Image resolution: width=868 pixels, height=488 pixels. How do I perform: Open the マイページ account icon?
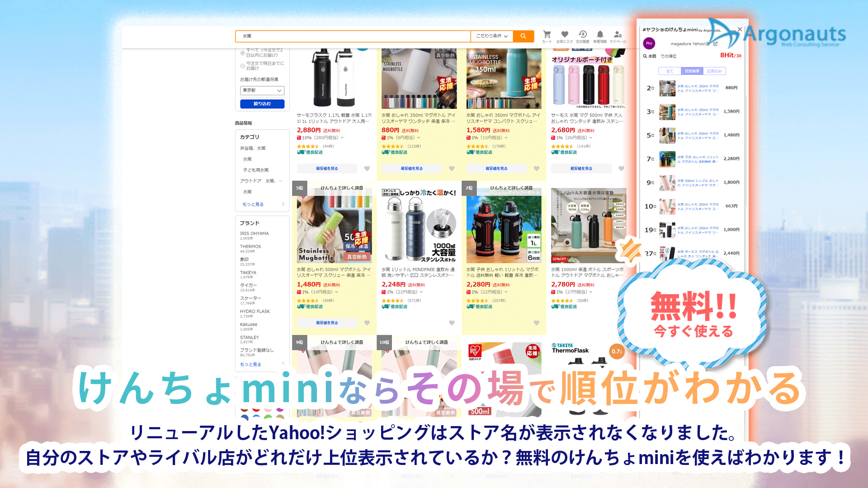[618, 37]
